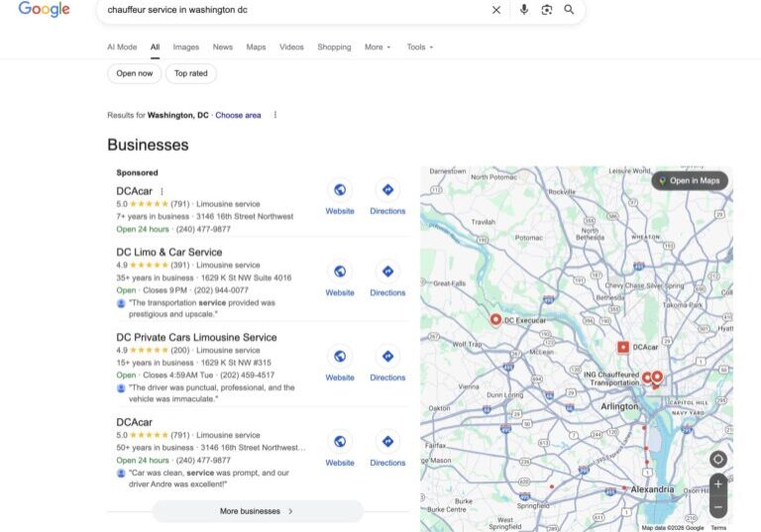Click Open in Maps button
Screen dimensions: 761x532
point(690,180)
